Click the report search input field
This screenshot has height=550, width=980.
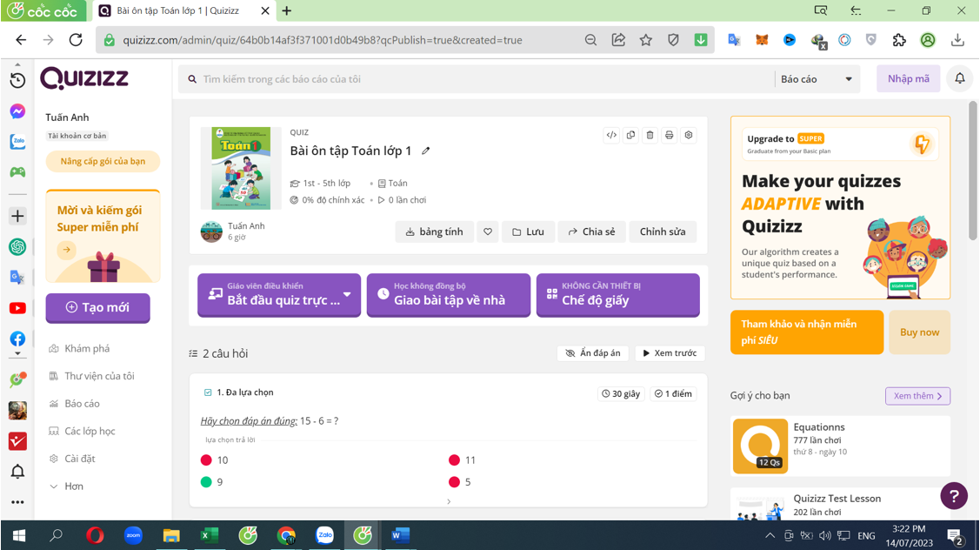coord(478,79)
